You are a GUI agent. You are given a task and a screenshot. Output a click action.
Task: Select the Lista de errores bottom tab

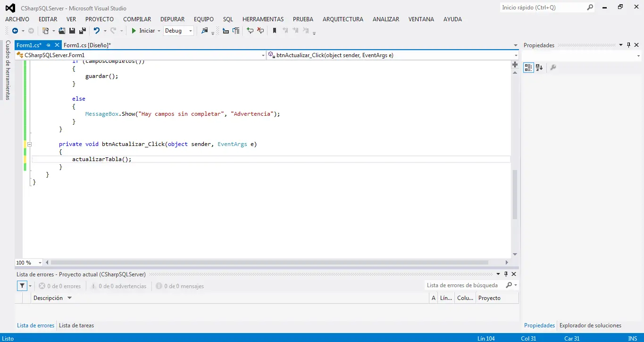tap(36, 325)
